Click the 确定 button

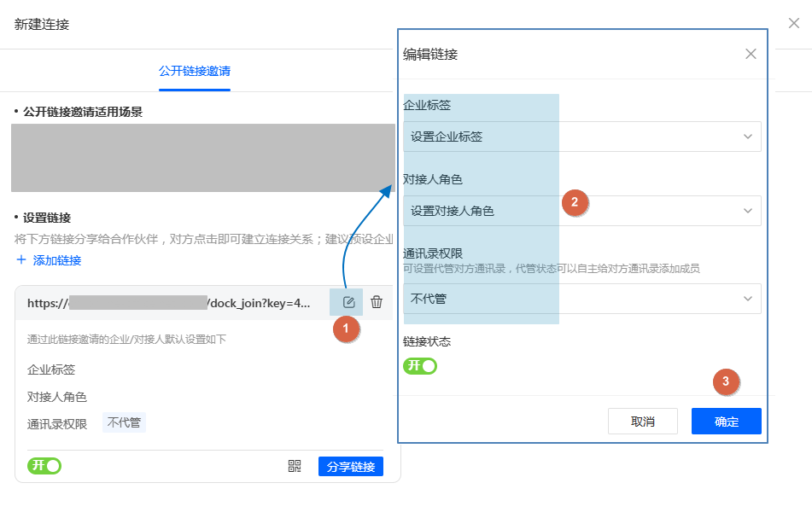[726, 422]
